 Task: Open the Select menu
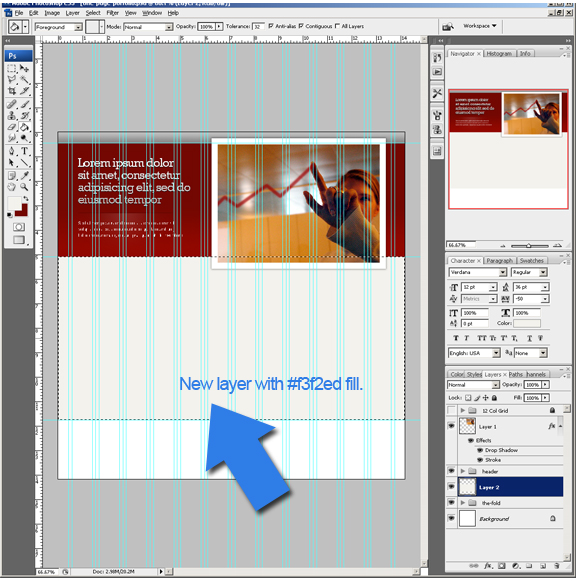coord(93,13)
